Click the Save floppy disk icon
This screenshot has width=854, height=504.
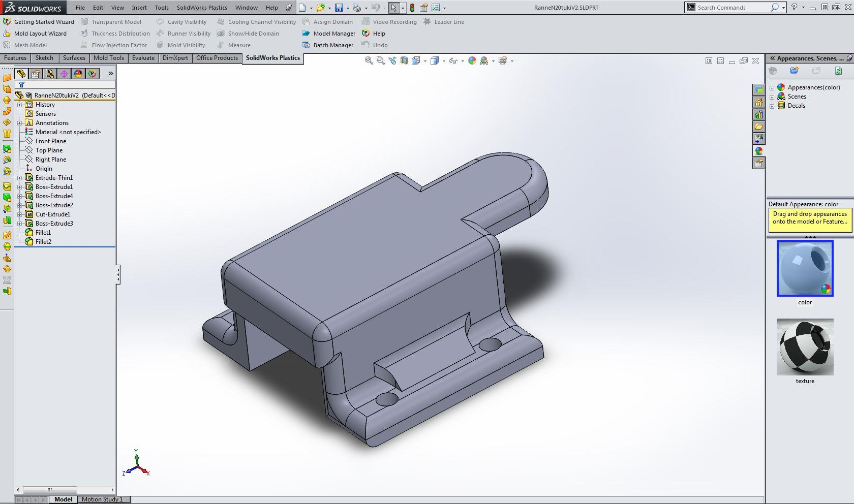click(339, 8)
